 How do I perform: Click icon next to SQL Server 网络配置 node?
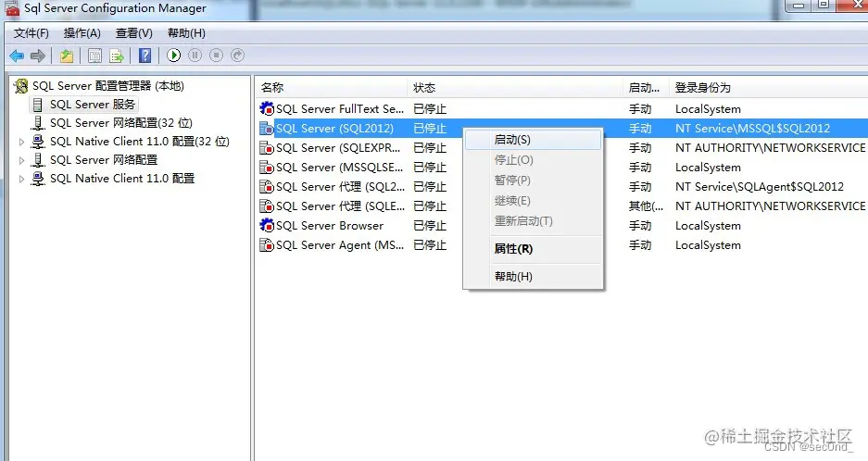click(38, 160)
